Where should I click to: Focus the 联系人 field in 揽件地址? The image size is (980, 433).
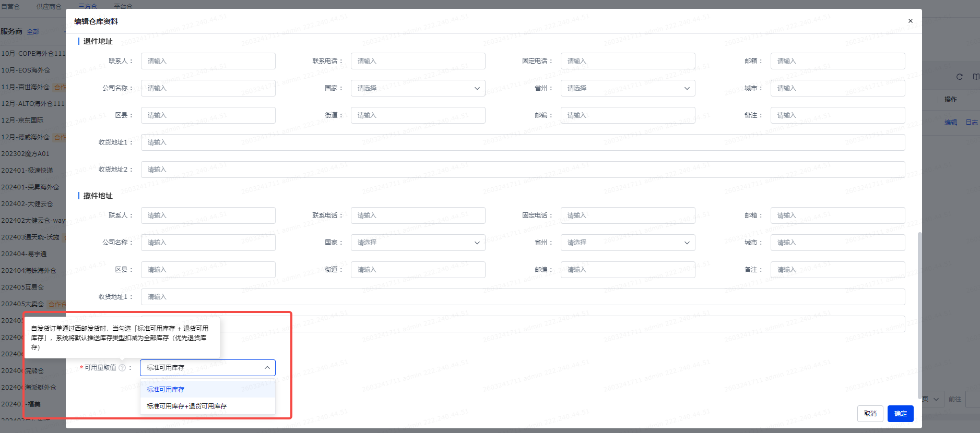pos(208,215)
